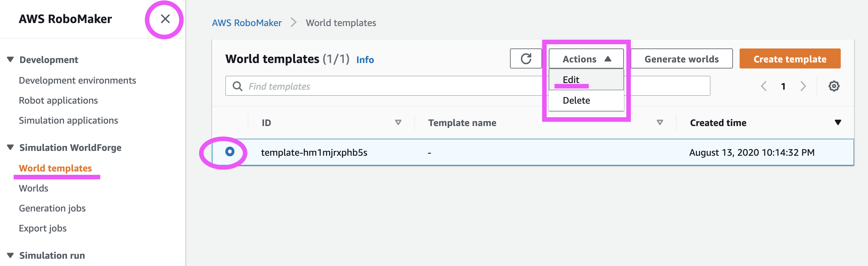868x266 pixels.
Task: Click template ID template-hm1mjrxphb5s
Action: [x=314, y=152]
